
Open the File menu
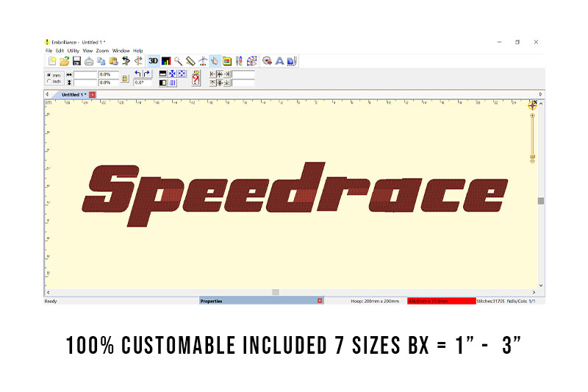(x=49, y=51)
